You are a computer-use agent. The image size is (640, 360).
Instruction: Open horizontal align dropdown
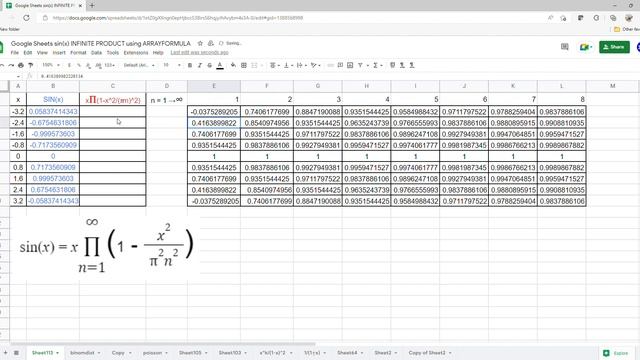pyautogui.click(x=275, y=65)
